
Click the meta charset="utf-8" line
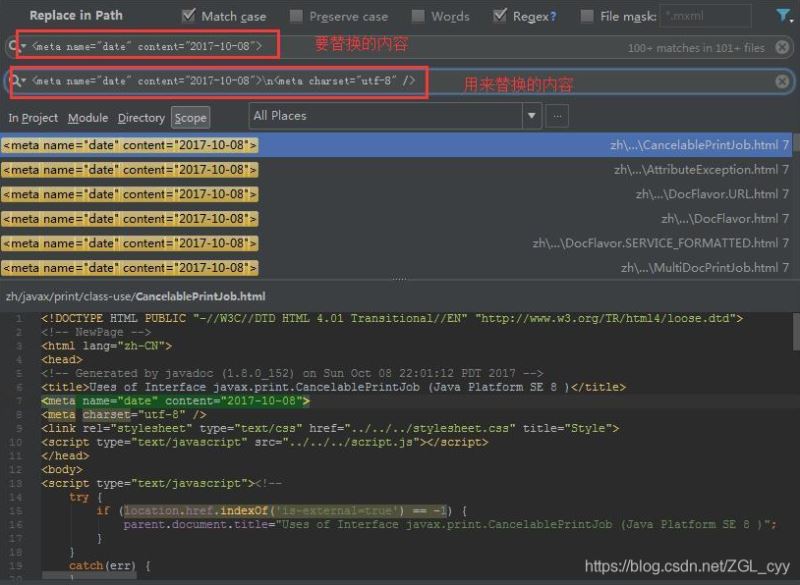123,415
